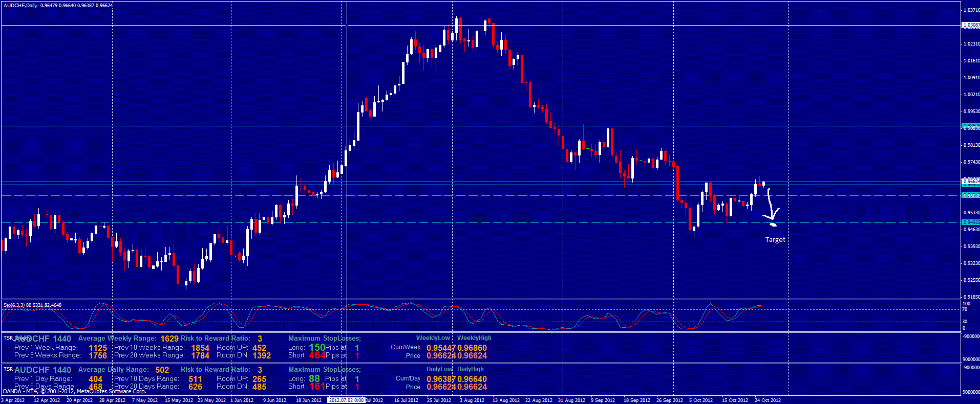Click the hand-drawn white arrow annotation

pos(771,205)
